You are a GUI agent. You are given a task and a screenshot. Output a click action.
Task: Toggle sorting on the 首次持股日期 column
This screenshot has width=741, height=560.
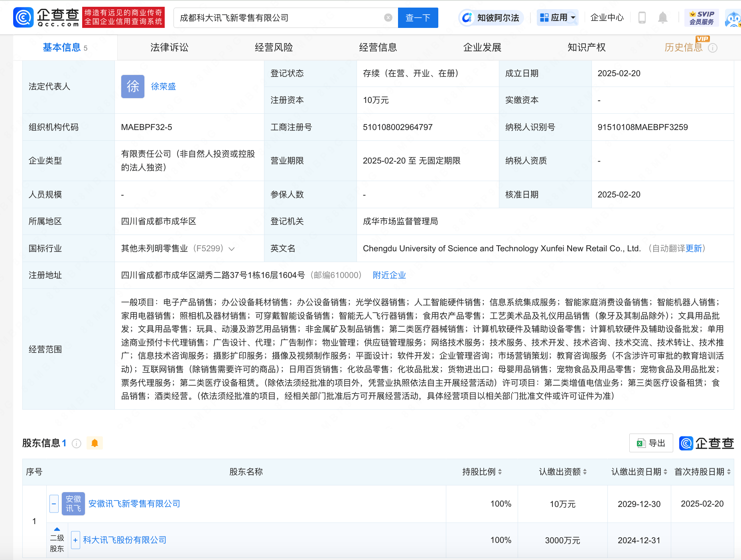[x=729, y=471]
